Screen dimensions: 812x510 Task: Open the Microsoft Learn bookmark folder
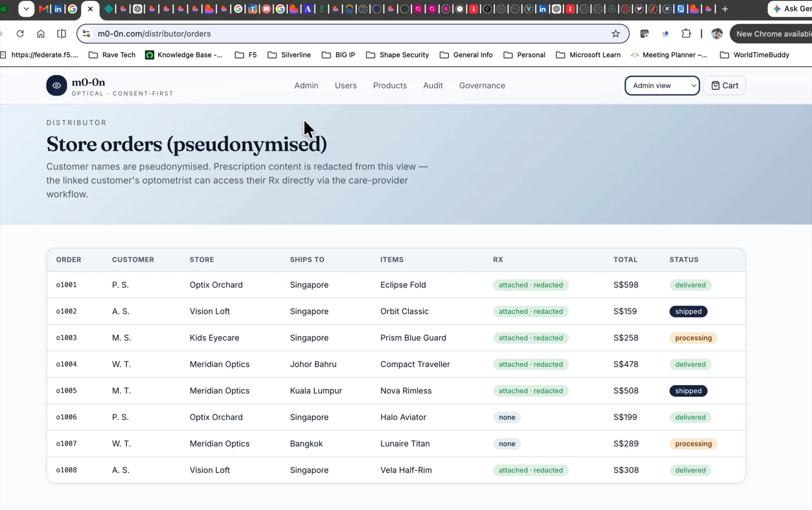588,55
